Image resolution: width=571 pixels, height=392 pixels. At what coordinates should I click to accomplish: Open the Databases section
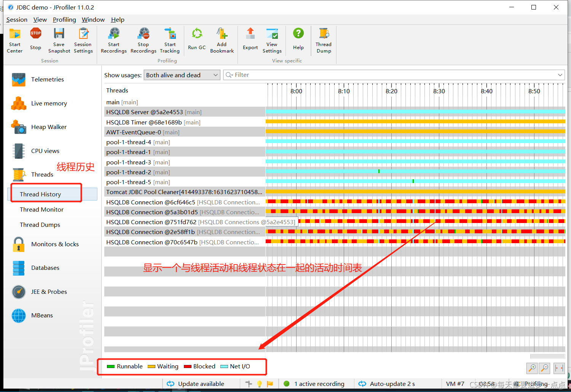click(x=45, y=268)
